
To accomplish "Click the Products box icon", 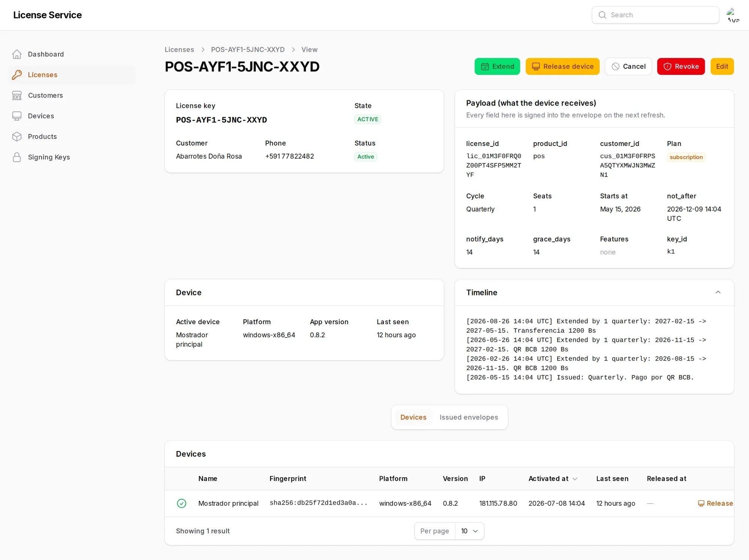I will (17, 137).
